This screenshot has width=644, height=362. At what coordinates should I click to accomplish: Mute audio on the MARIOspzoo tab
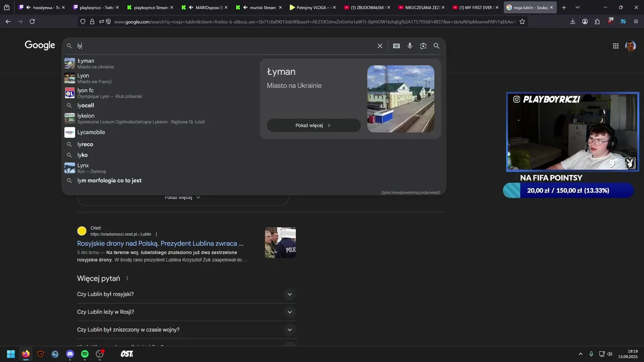click(x=191, y=8)
